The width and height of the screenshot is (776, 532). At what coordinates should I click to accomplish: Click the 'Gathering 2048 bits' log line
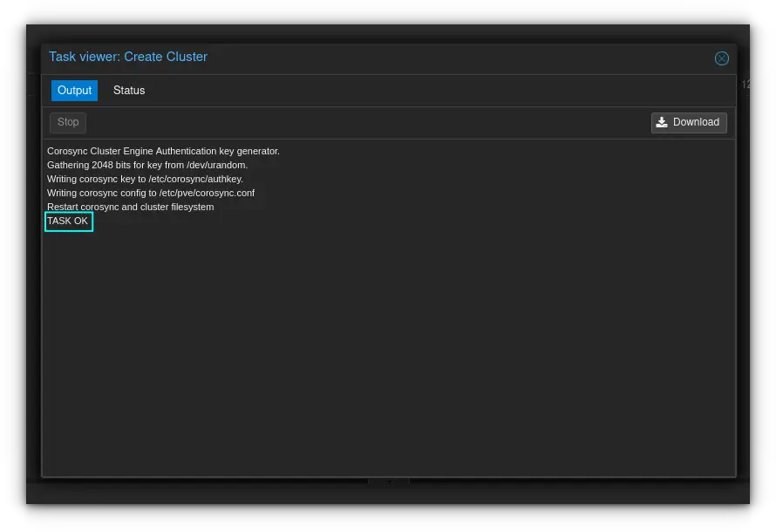click(x=147, y=165)
